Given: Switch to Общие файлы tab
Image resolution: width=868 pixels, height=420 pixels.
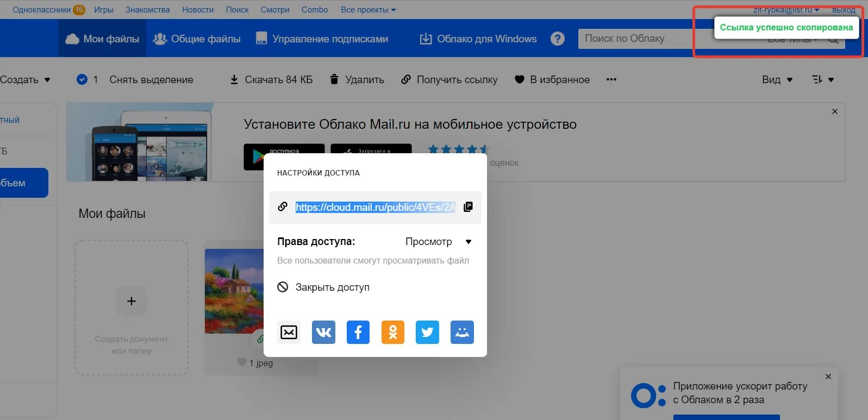Looking at the screenshot, I should pos(197,39).
